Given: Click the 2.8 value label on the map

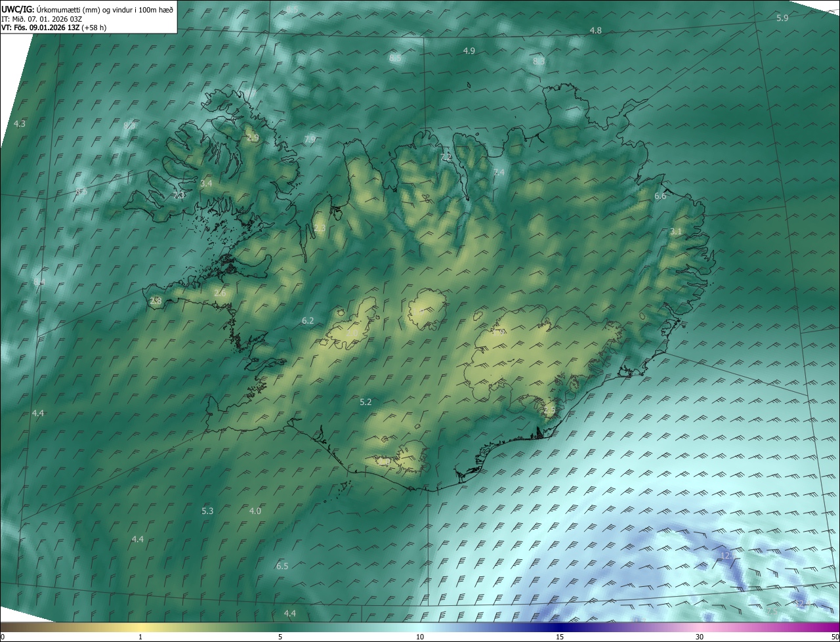Looking at the screenshot, I should pos(156,301).
